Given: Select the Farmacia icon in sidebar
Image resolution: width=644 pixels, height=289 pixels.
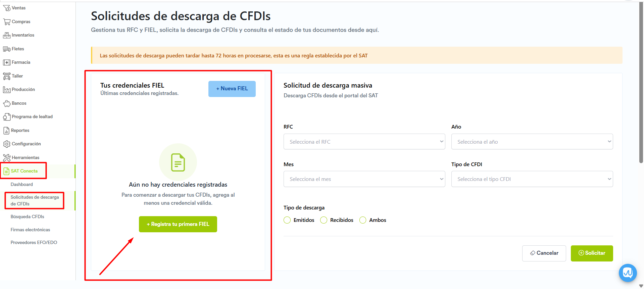Looking at the screenshot, I should pyautogui.click(x=7, y=62).
